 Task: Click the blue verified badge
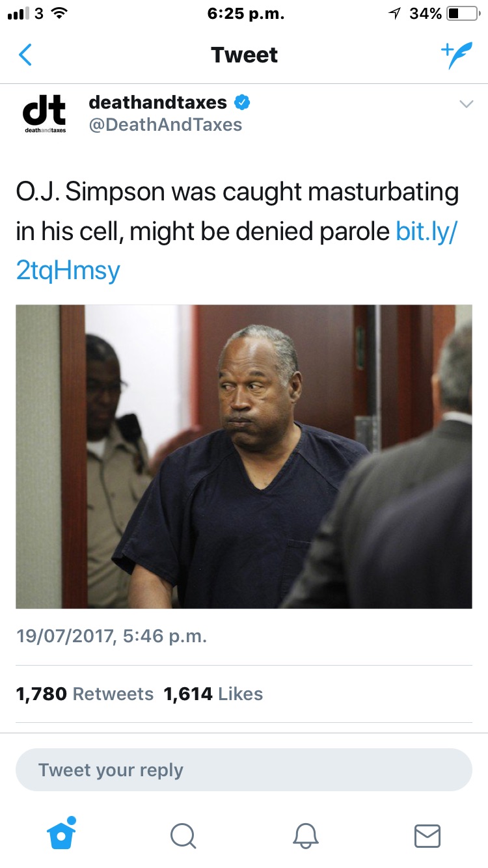pyautogui.click(x=242, y=102)
